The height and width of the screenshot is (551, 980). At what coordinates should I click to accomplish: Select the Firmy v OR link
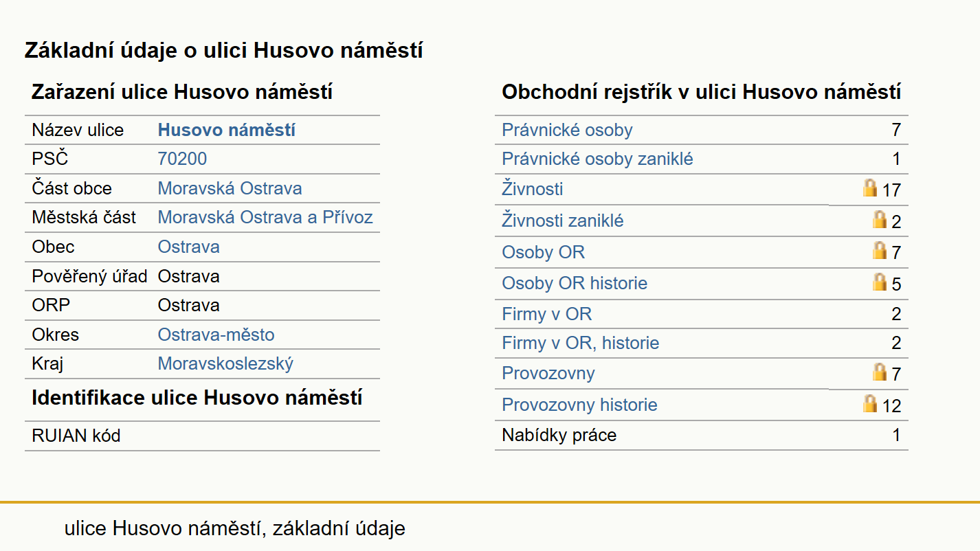(546, 314)
